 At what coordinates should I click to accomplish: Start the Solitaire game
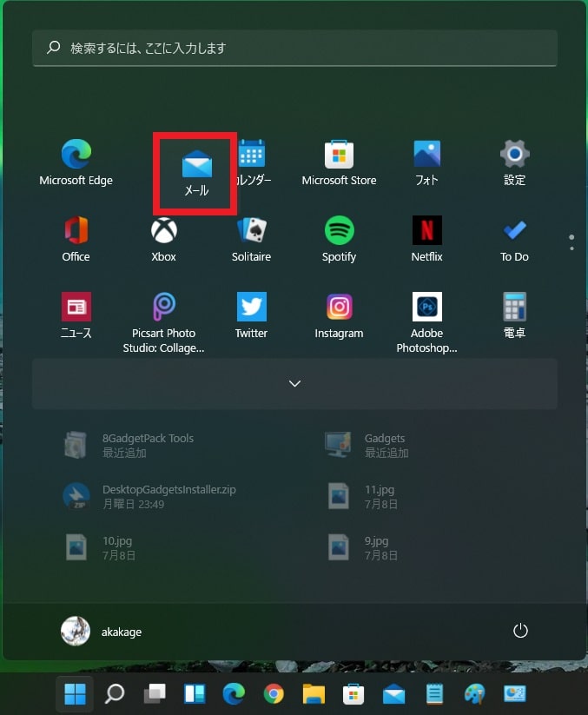(251, 240)
